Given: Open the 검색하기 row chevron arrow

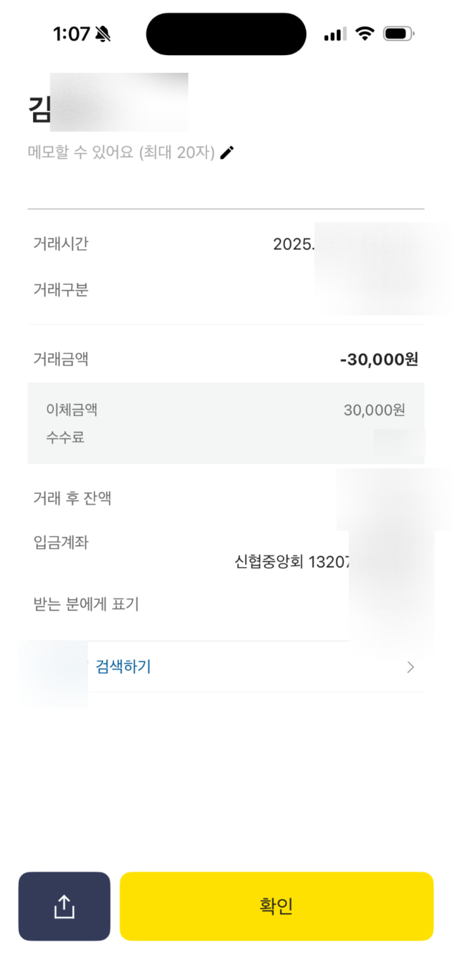Looking at the screenshot, I should click(410, 667).
